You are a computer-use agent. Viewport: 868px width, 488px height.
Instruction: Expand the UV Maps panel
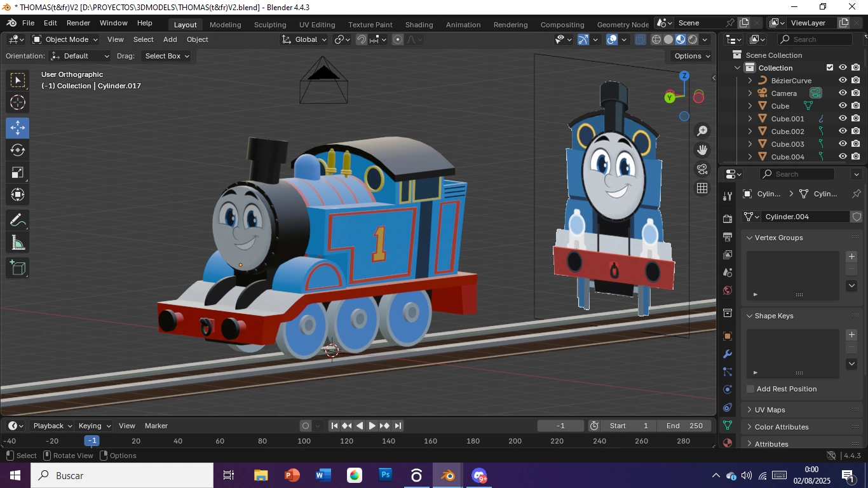coord(770,410)
